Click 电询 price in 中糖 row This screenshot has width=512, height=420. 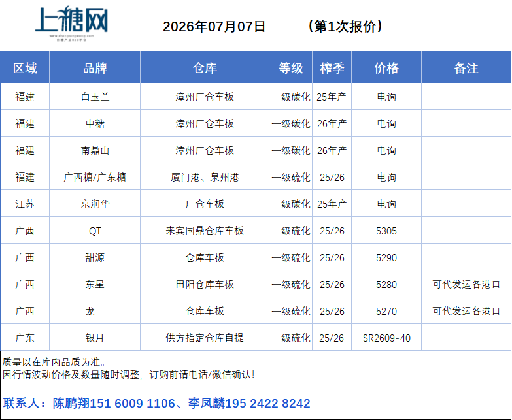(x=386, y=123)
